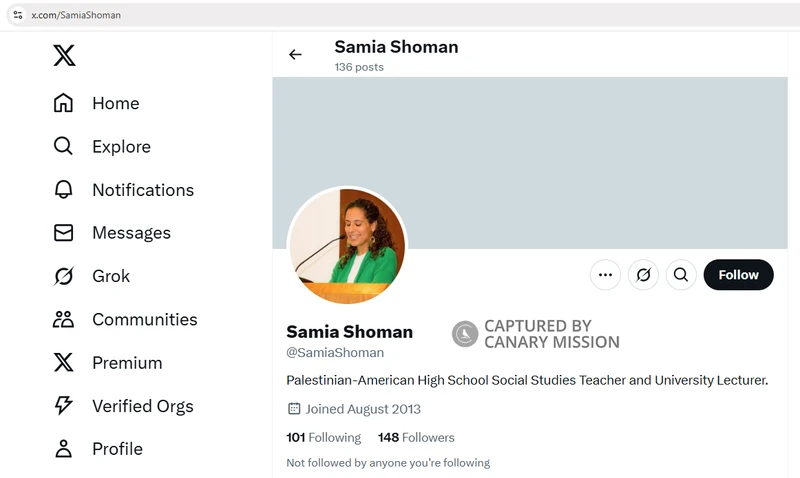Open Premium from the sidebar
This screenshot has height=478, width=800.
[x=126, y=363]
